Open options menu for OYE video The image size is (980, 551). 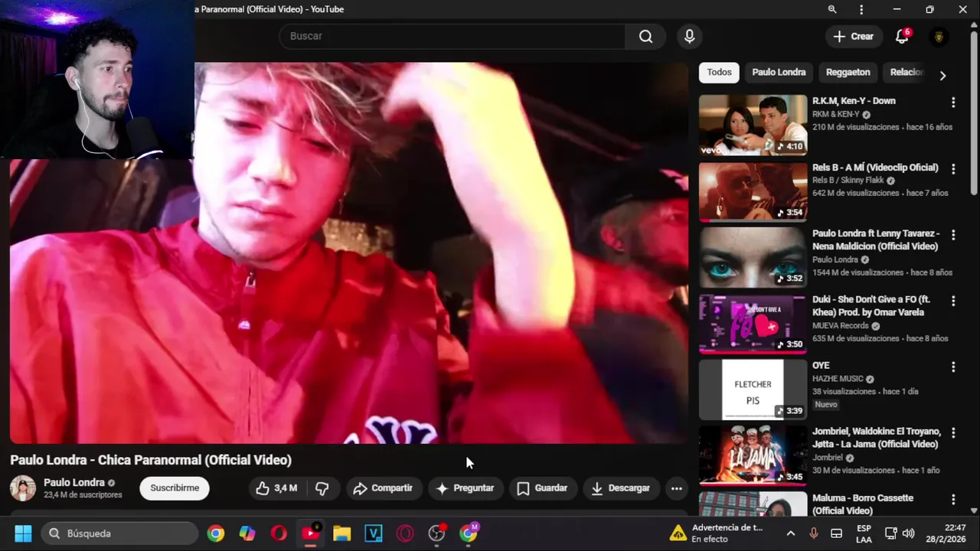953,367
